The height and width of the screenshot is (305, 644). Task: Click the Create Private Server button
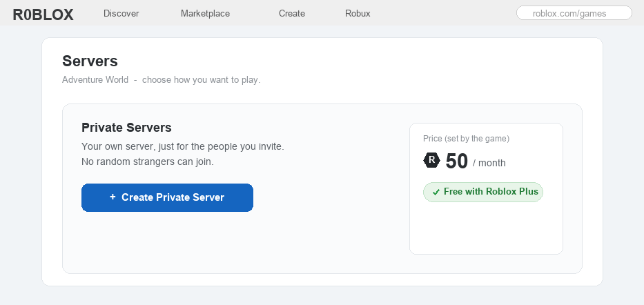point(167,197)
